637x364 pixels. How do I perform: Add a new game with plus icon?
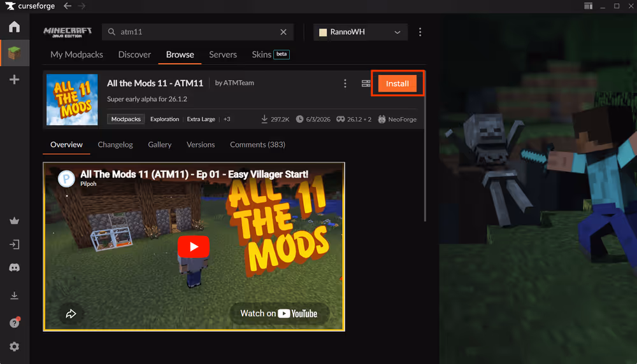coord(14,80)
